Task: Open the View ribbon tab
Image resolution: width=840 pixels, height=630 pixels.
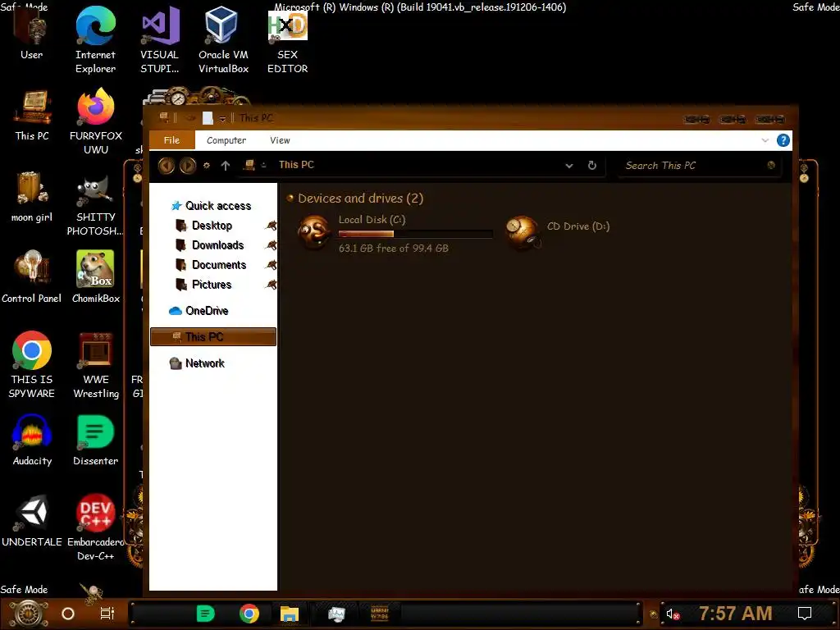Action: coord(281,140)
